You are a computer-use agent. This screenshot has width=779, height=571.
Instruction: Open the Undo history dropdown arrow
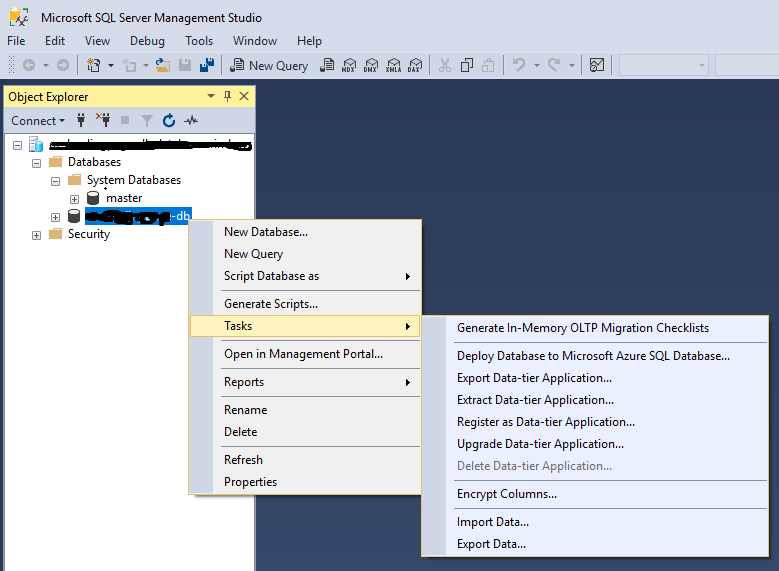point(537,65)
